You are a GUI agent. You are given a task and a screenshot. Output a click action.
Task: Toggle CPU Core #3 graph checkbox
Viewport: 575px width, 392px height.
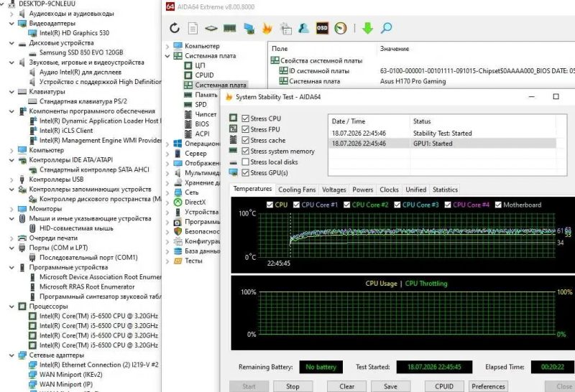397,205
